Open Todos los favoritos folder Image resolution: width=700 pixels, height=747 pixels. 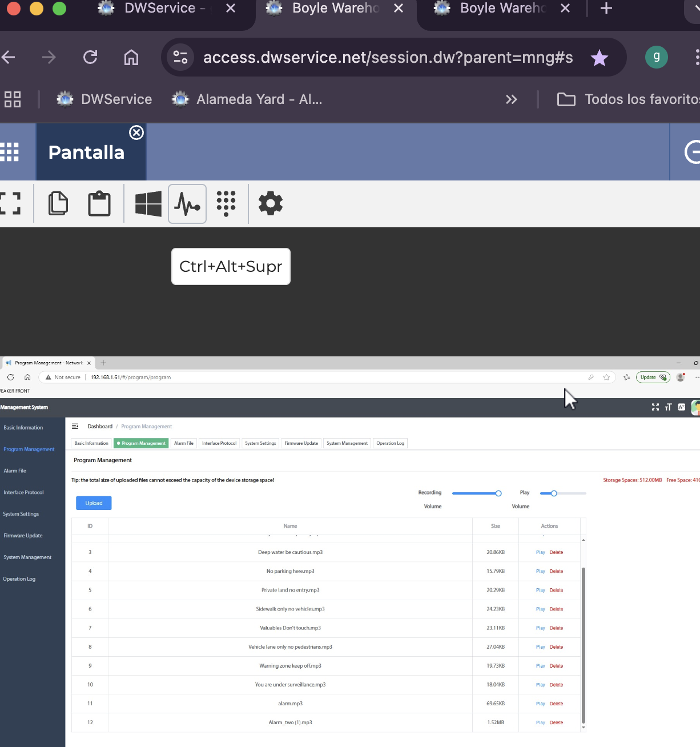point(628,99)
